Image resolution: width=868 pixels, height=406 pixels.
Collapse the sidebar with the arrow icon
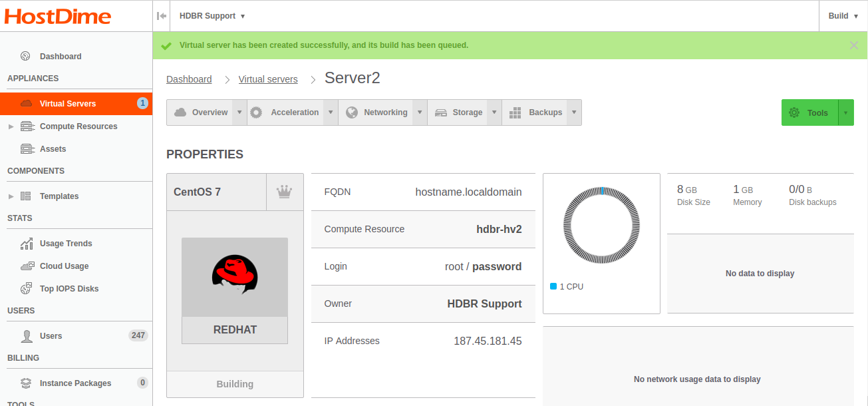(x=162, y=16)
